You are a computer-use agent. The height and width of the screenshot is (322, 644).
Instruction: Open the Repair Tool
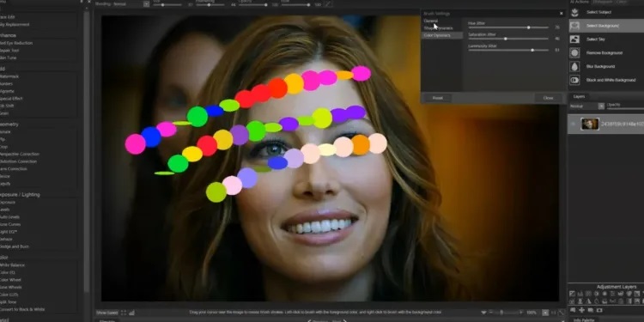pyautogui.click(x=9, y=51)
